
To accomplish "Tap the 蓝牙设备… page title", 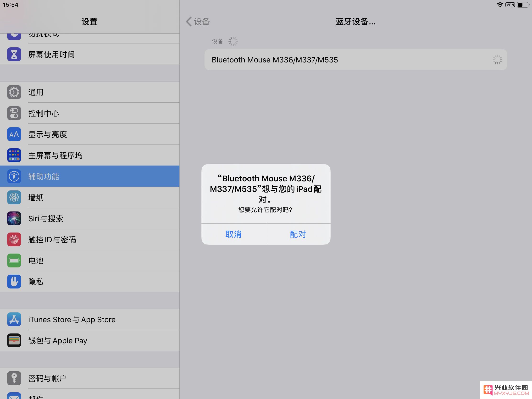I will click(355, 22).
